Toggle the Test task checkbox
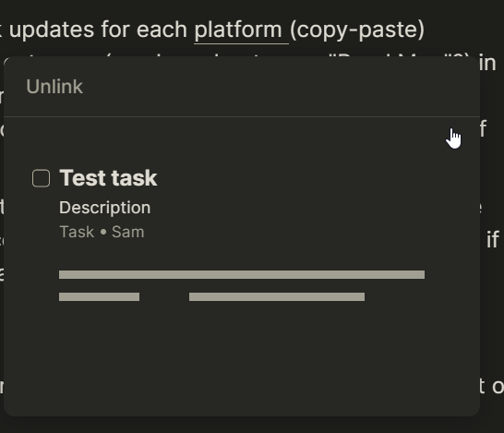504x433 pixels. point(42,178)
